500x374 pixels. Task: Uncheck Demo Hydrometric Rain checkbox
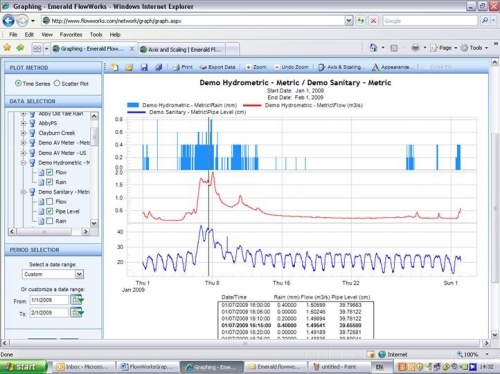[x=50, y=182]
